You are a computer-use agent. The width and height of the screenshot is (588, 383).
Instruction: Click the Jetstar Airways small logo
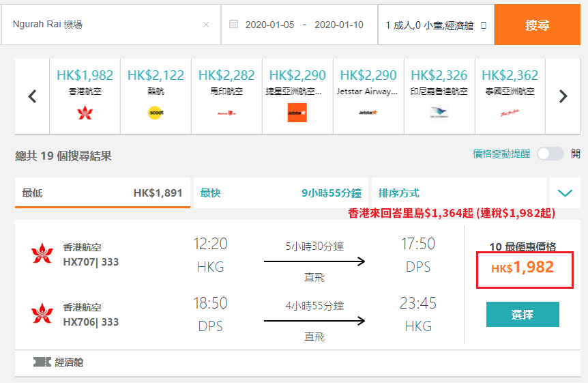click(368, 113)
